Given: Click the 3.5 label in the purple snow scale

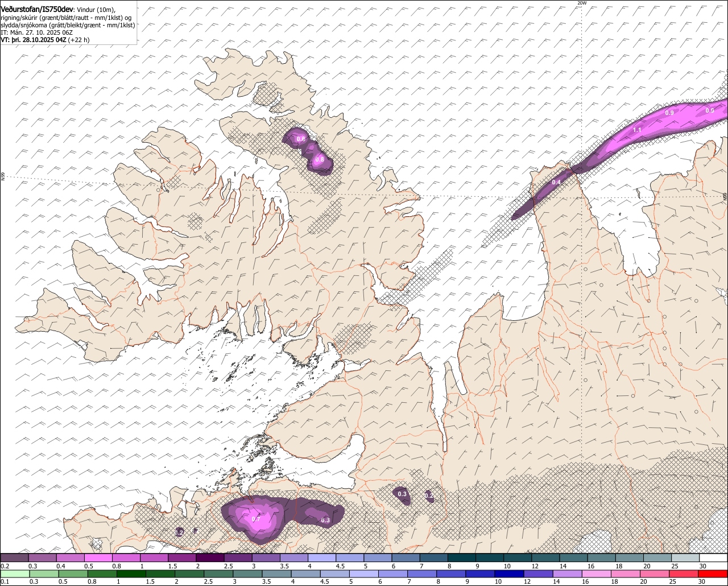Looking at the screenshot, I should (285, 566).
